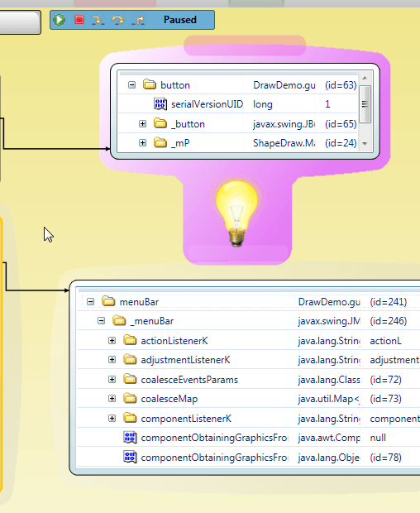The width and height of the screenshot is (420, 513).
Task: Click the scrollbar thumb in button panel
Action: (365, 104)
